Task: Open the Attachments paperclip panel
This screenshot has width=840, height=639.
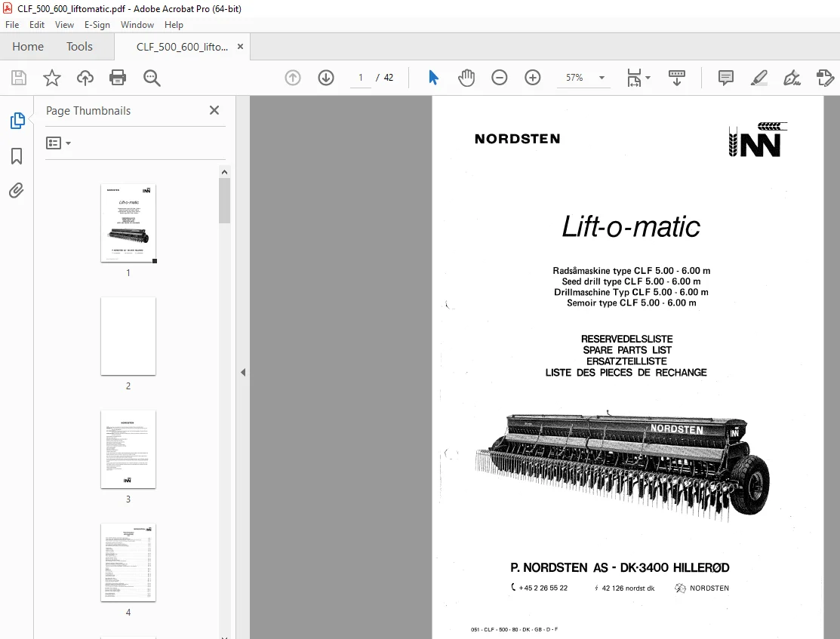Action: [x=17, y=191]
